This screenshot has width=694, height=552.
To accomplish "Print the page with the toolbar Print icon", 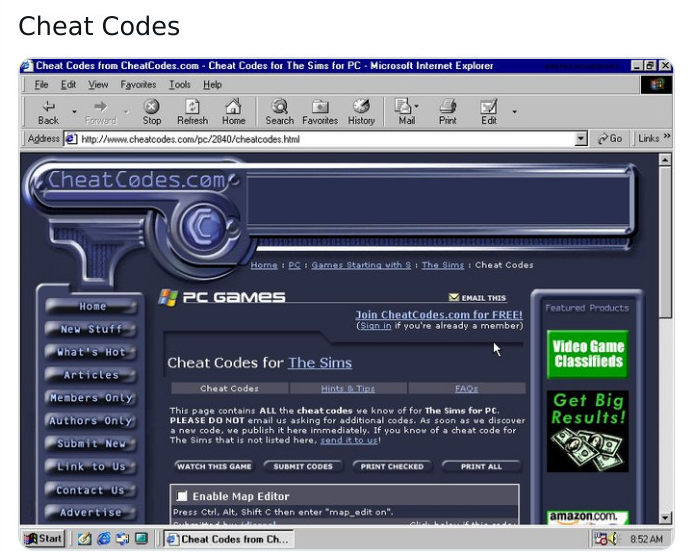I will (447, 112).
